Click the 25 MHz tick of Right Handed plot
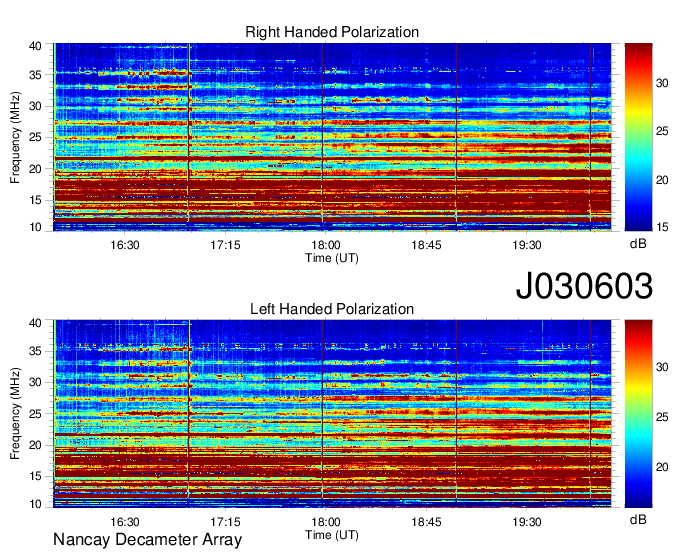The width and height of the screenshot is (680, 552). (35, 137)
